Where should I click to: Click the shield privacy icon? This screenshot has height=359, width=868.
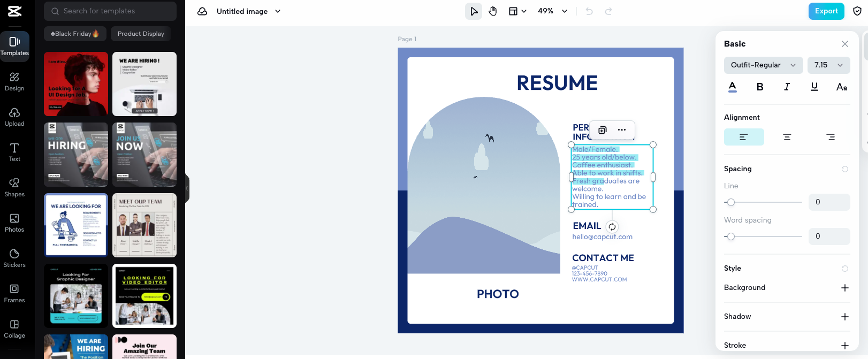click(x=857, y=11)
